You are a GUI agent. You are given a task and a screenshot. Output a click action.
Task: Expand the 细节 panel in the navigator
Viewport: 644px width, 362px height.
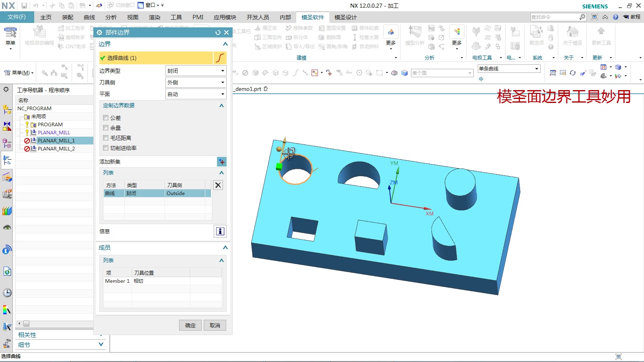[101, 344]
